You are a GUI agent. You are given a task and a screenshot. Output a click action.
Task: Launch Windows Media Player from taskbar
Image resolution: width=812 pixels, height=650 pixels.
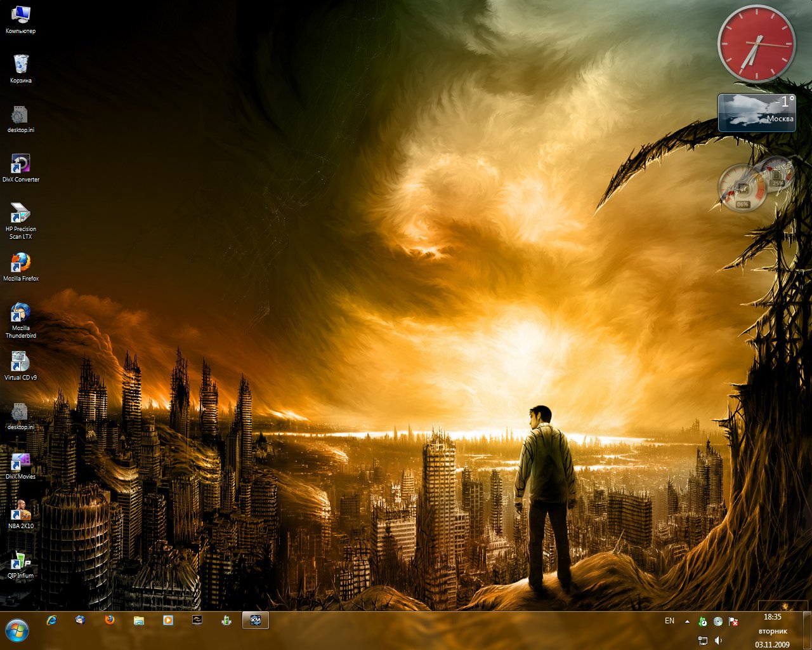click(x=168, y=620)
